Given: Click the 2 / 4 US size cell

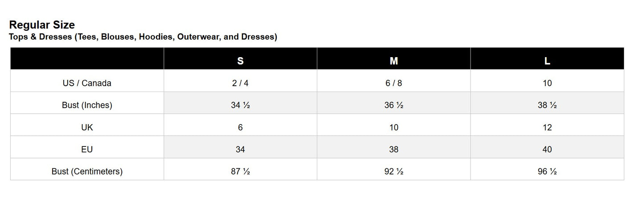Looking at the screenshot, I should tap(240, 83).
